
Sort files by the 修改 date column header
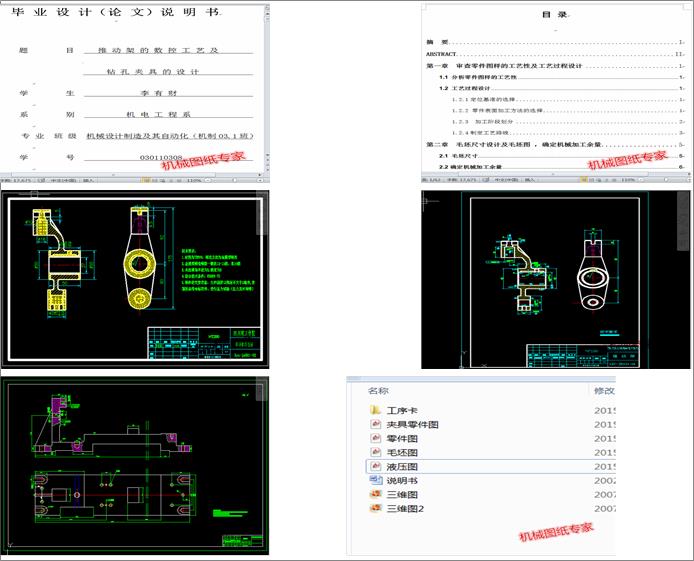tap(604, 391)
